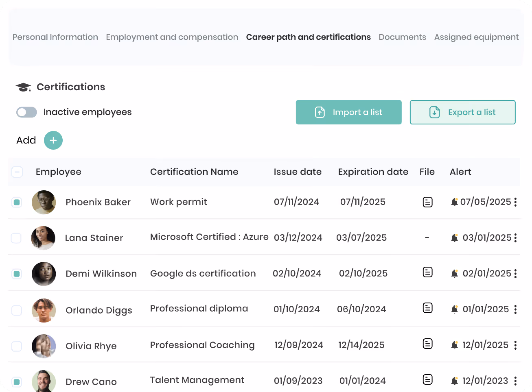Click the Export a list button
532x392 pixels.
click(463, 112)
